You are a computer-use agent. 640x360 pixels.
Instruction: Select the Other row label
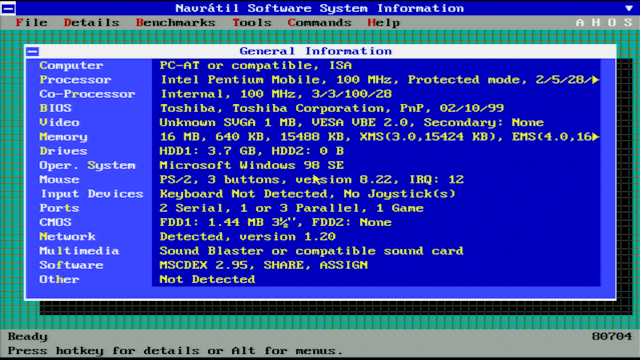[x=59, y=280]
